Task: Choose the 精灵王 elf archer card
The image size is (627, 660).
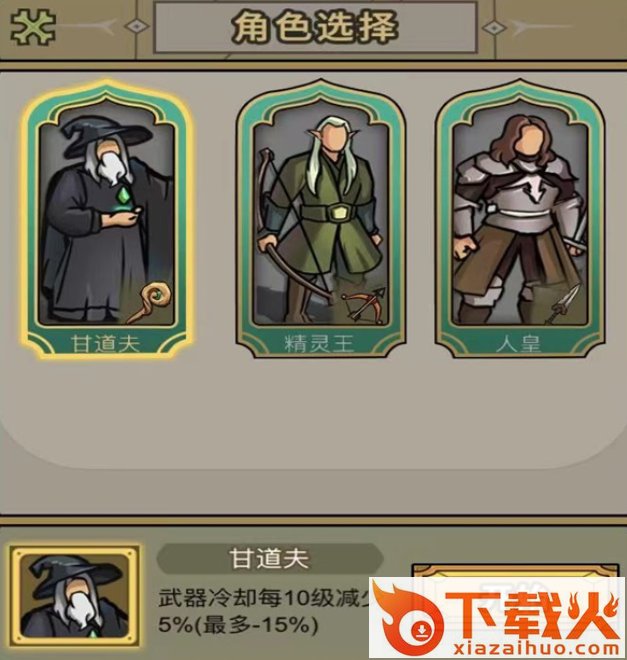Action: (x=320, y=219)
